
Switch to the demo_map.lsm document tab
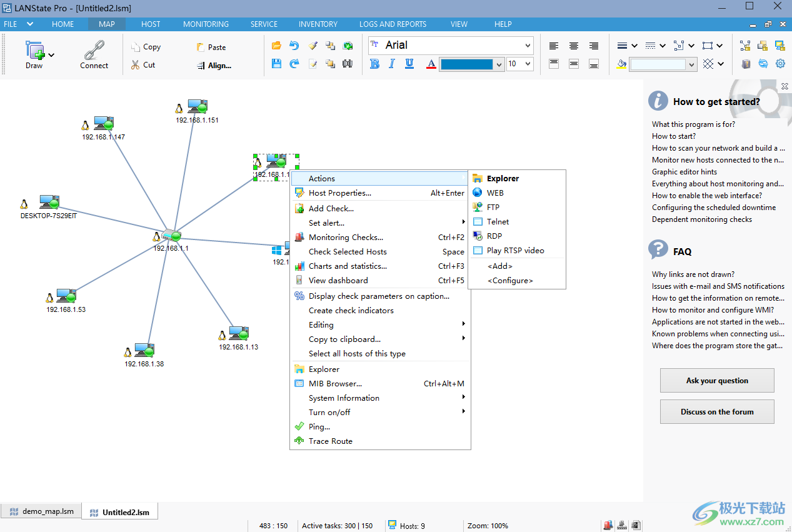pos(41,511)
